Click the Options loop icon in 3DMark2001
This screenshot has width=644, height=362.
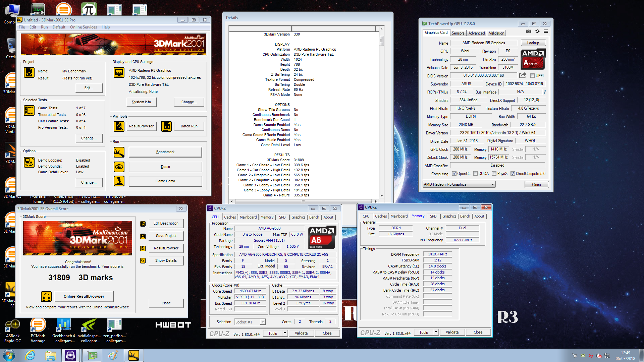[x=29, y=162]
